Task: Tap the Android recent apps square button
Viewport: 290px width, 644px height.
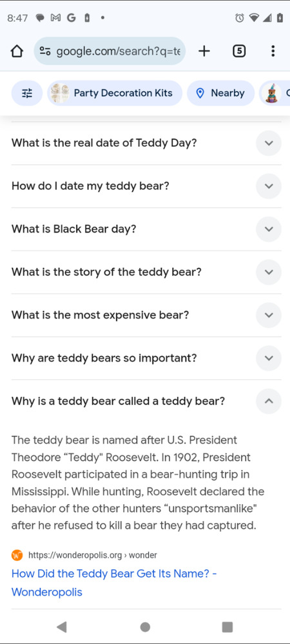Action: (x=227, y=627)
